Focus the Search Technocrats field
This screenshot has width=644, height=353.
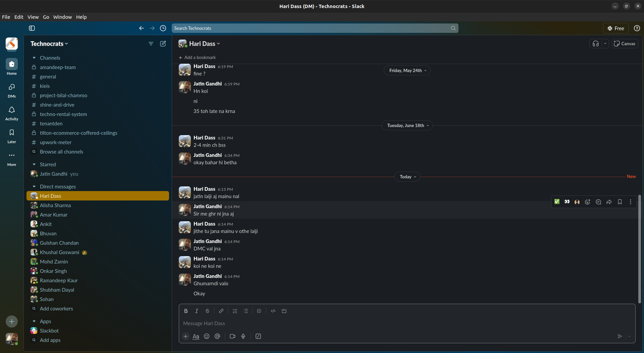(x=315, y=28)
